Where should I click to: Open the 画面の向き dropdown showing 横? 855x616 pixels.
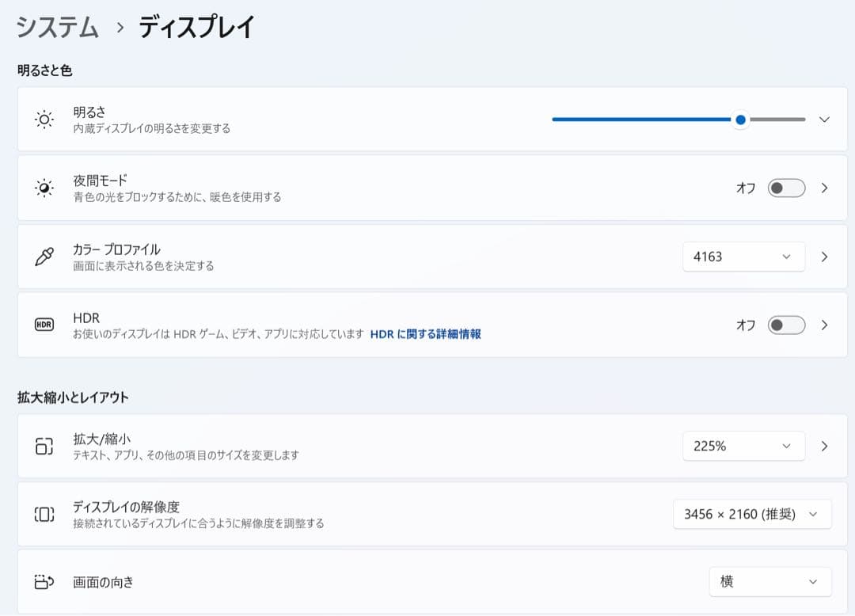tap(769, 581)
